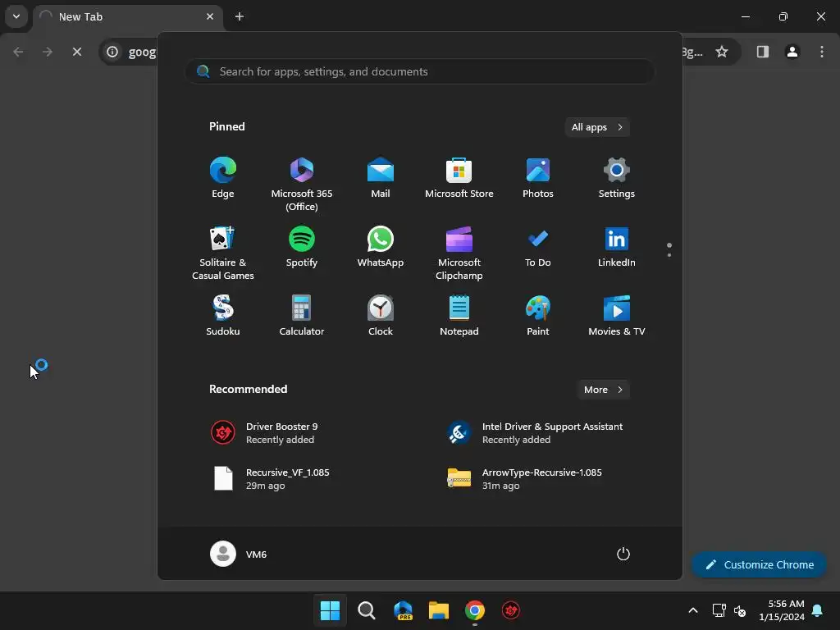The width and height of the screenshot is (840, 630).
Task: Switch to Chrome in the taskbar
Action: [x=475, y=610]
